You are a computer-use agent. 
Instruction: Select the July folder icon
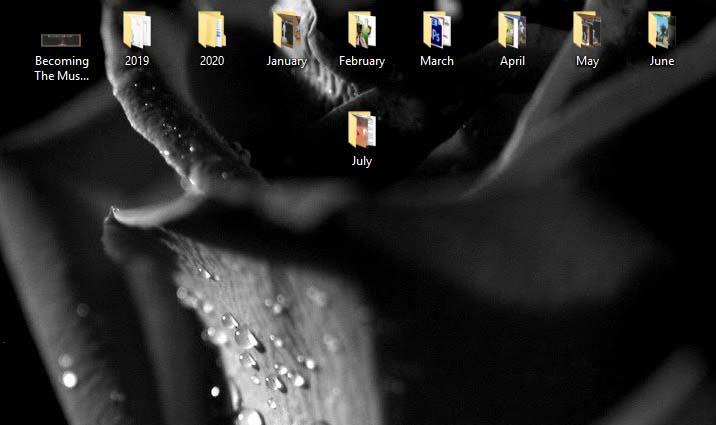click(362, 130)
